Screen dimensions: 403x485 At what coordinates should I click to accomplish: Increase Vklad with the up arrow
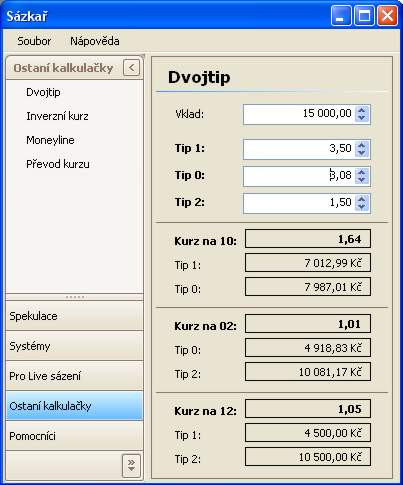pyautogui.click(x=362, y=110)
